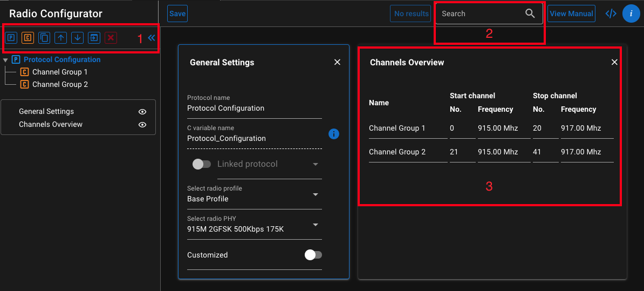Click info icon next to C variable name

pyautogui.click(x=334, y=133)
